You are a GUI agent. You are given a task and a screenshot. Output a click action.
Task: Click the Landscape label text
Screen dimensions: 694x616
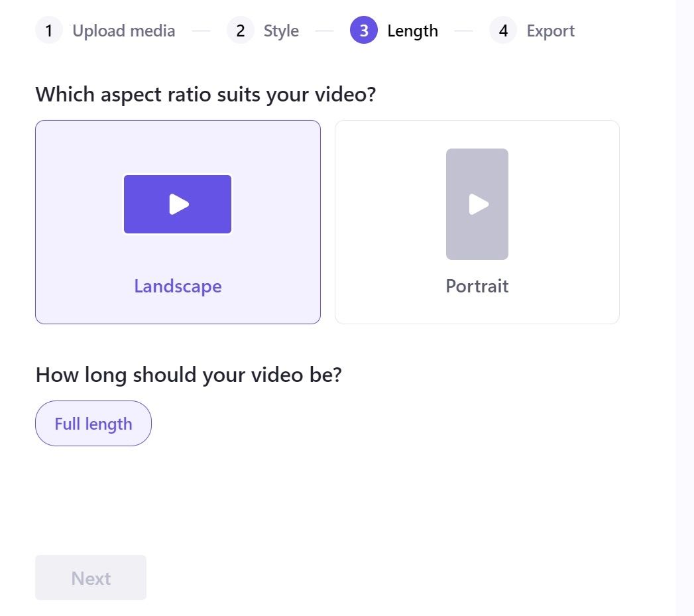(177, 286)
